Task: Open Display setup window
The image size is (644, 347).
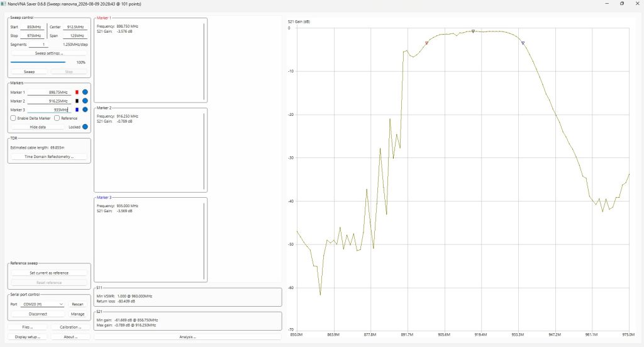Action: [28, 337]
